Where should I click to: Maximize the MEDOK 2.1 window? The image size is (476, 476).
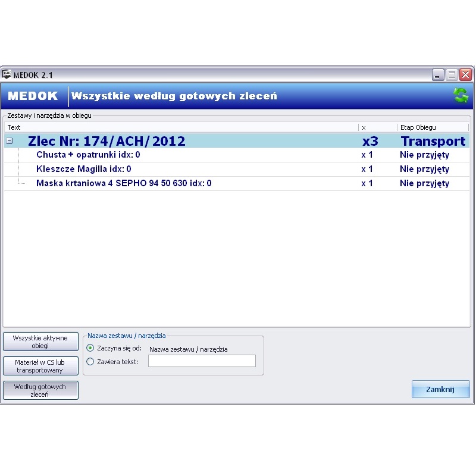[x=452, y=75]
